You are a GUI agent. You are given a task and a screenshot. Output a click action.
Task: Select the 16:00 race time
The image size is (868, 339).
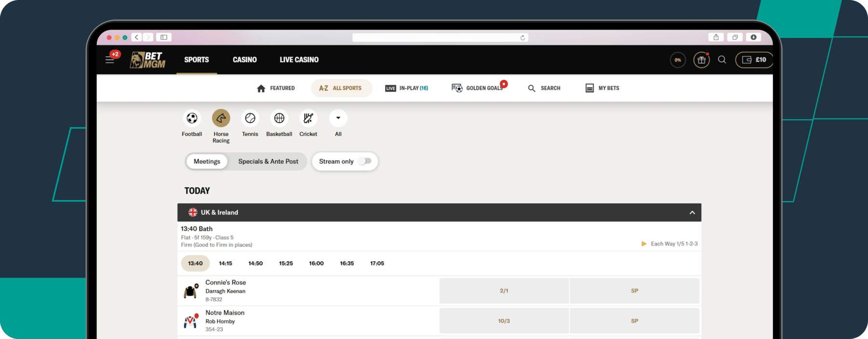(x=316, y=264)
